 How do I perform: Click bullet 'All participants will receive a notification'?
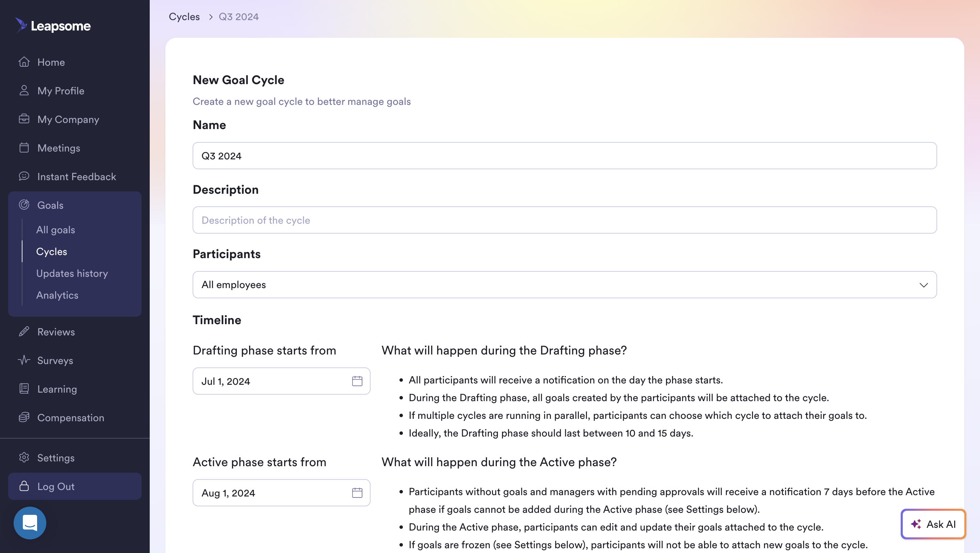click(x=566, y=380)
